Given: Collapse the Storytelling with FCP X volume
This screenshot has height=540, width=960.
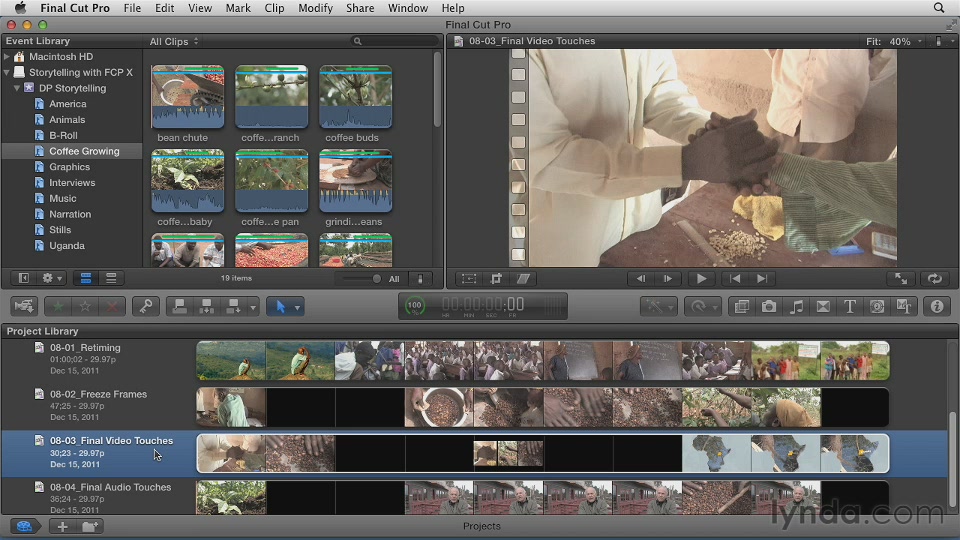Looking at the screenshot, I should coord(7,72).
